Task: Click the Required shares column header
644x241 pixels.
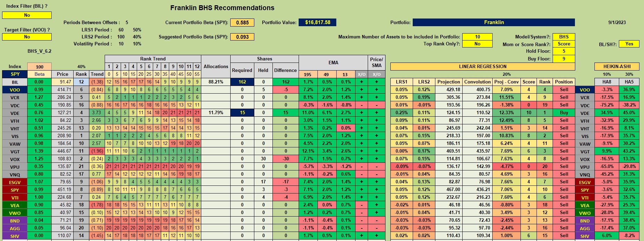Action: coord(242,70)
